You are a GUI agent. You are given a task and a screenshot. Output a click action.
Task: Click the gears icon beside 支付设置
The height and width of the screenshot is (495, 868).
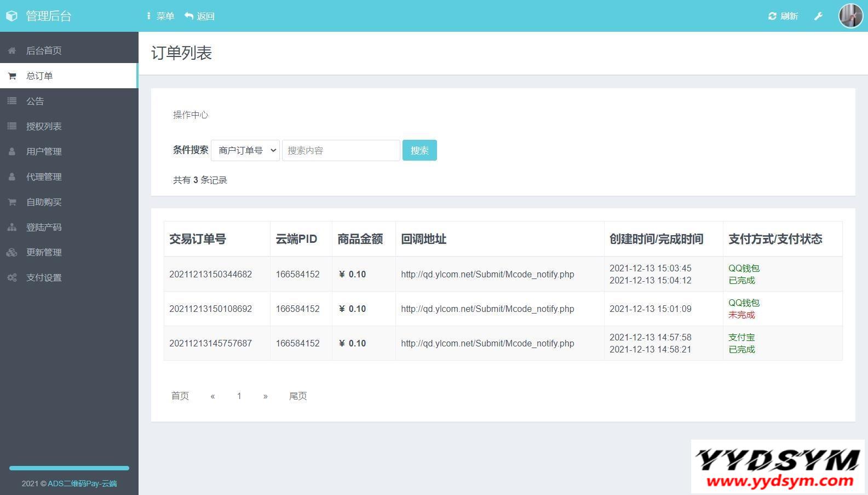[12, 278]
